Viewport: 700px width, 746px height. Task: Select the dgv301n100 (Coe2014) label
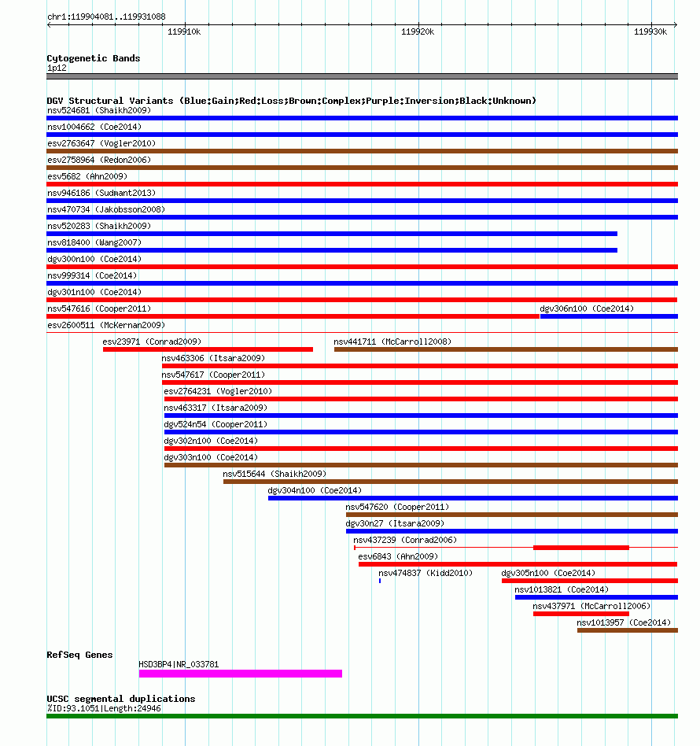point(94,292)
